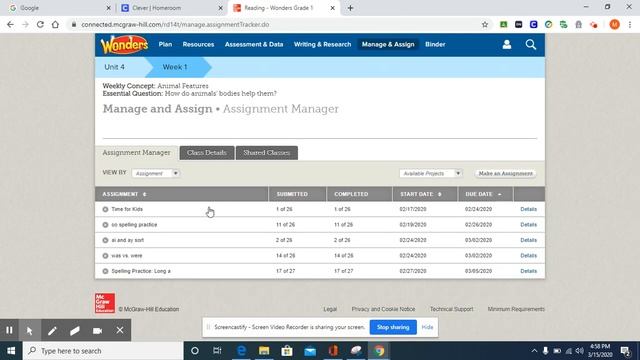The height and width of the screenshot is (360, 640).
Task: Sort by Due Date column header
Action: coord(483,194)
